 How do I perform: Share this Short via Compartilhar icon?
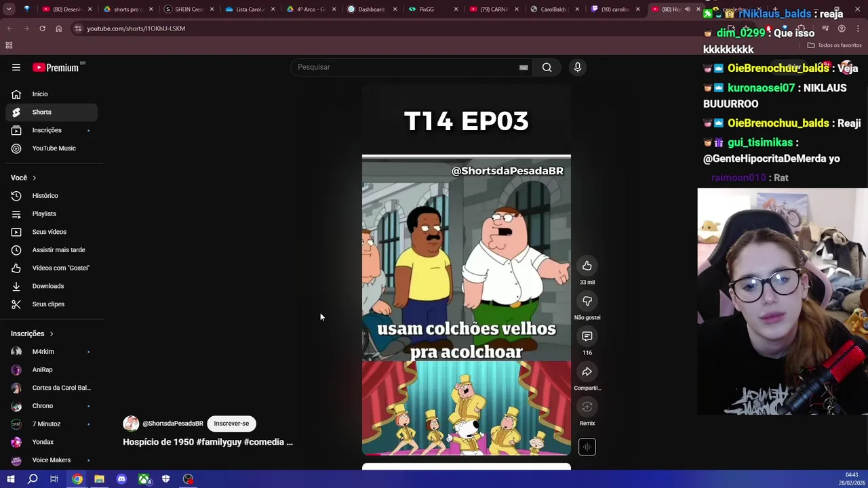click(587, 371)
